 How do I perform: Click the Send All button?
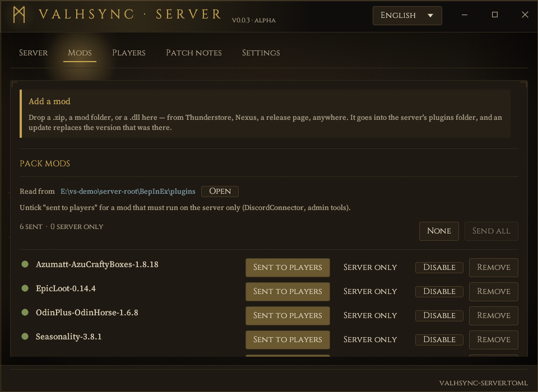click(x=491, y=231)
